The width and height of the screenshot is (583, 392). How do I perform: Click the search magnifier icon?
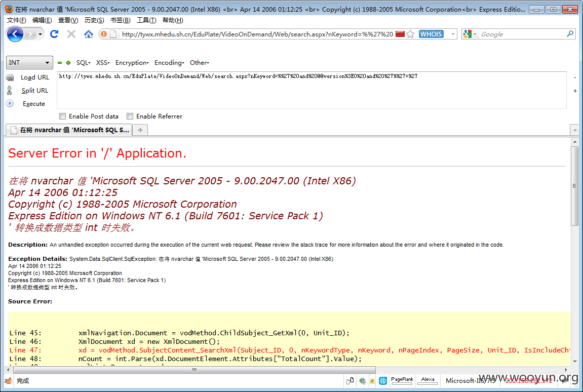[x=570, y=34]
